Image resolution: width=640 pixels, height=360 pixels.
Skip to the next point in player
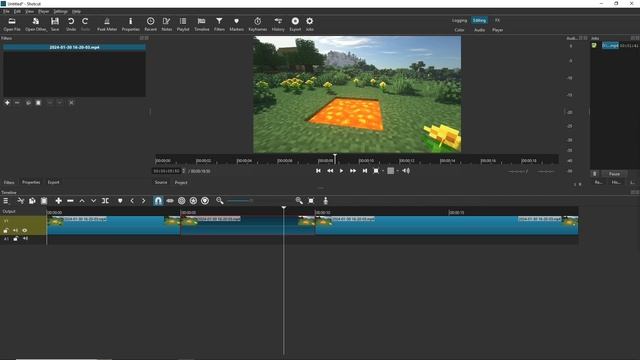pyautogui.click(x=364, y=171)
